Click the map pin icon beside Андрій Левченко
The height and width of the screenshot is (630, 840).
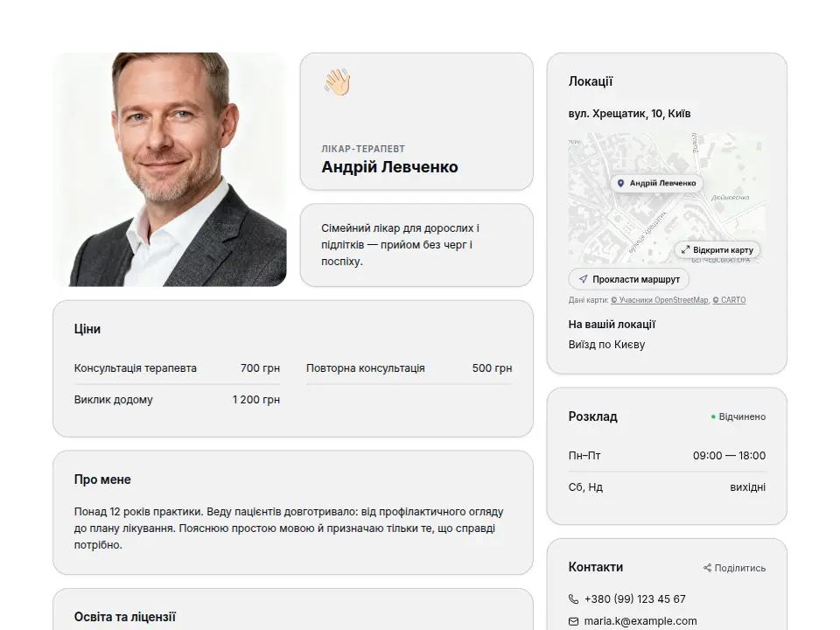click(620, 183)
